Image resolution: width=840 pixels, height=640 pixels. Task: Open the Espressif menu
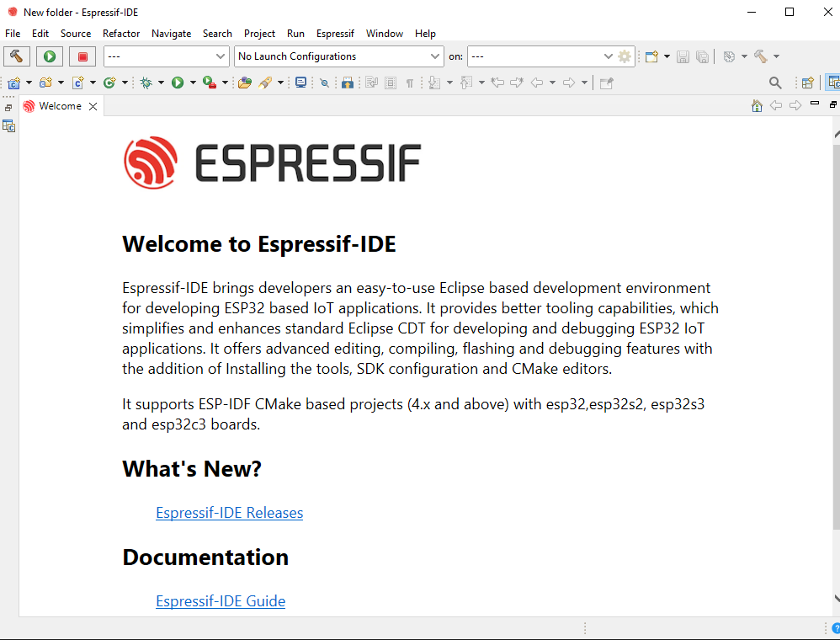pos(335,33)
